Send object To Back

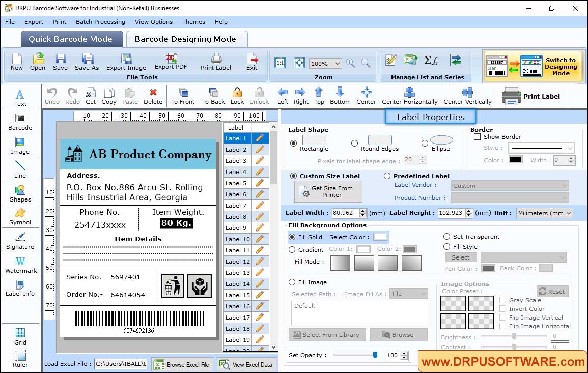pyautogui.click(x=214, y=96)
